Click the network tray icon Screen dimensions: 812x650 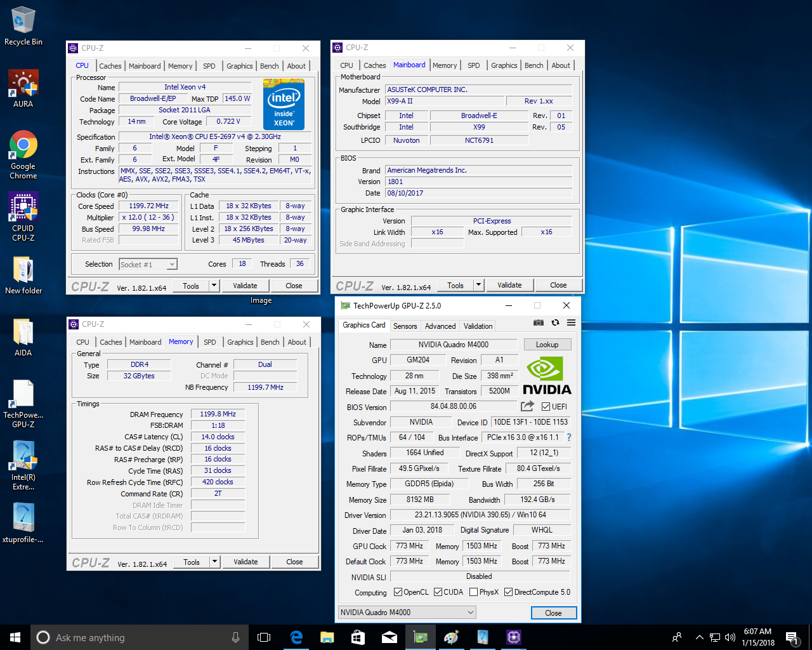click(x=715, y=637)
